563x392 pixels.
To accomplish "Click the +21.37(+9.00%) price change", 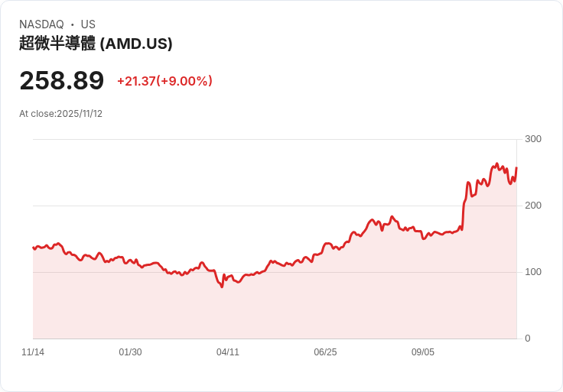I will coord(164,81).
